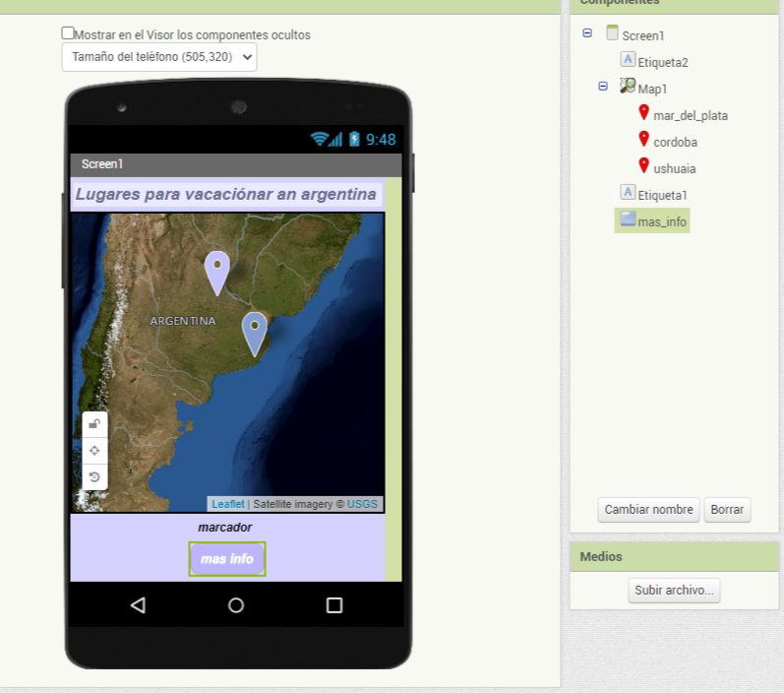Click the 'Subir archivo...' button
The height and width of the screenshot is (693, 784).
(674, 591)
